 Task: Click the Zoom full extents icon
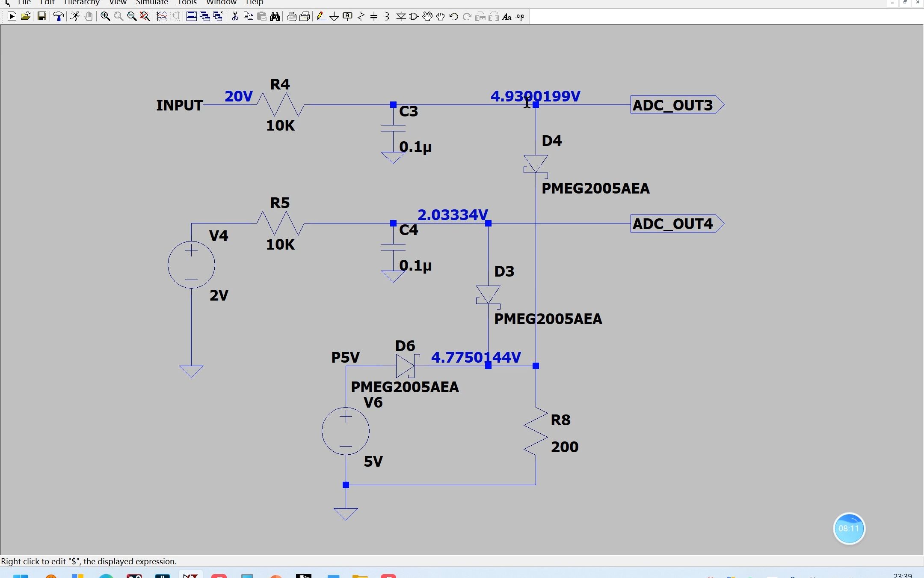click(x=145, y=17)
